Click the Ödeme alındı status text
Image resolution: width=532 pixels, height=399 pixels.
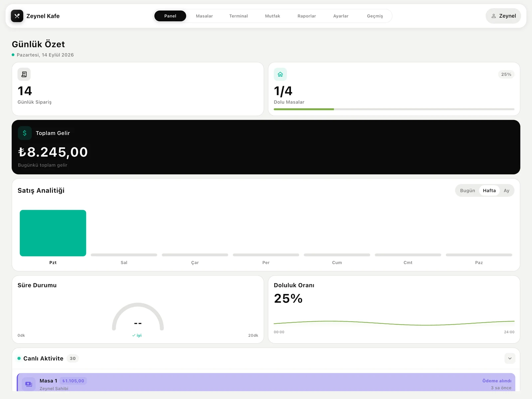tap(497, 381)
